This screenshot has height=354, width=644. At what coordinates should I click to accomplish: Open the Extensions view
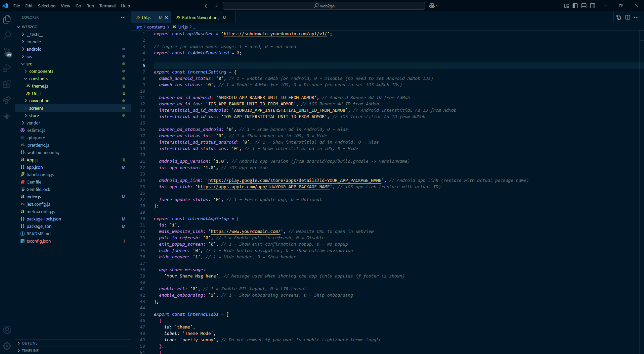pyautogui.click(x=7, y=84)
